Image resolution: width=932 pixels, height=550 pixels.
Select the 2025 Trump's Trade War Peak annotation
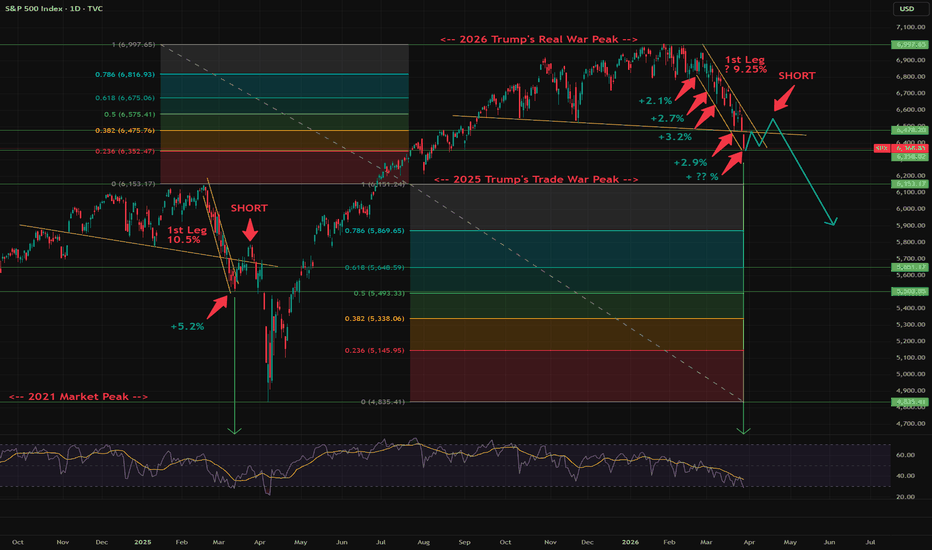[535, 180]
